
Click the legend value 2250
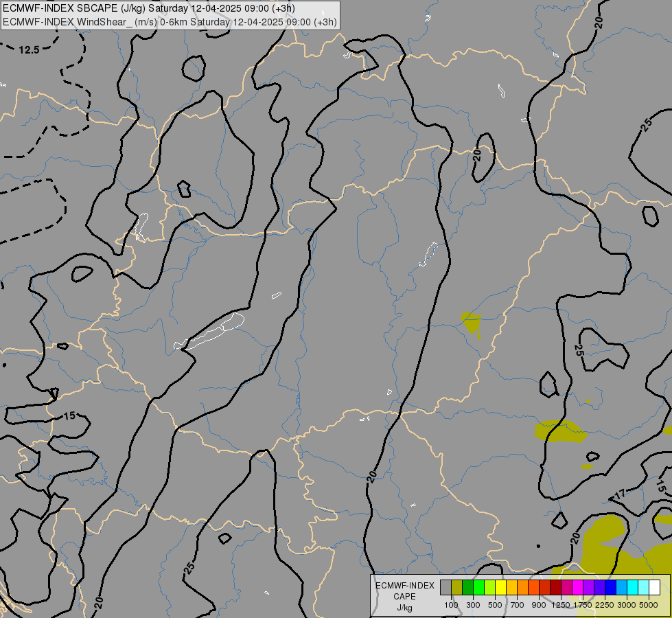[604, 605]
